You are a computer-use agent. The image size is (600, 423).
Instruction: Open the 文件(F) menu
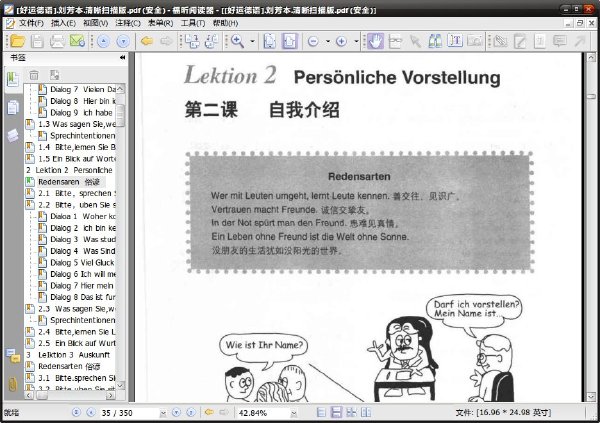click(x=31, y=23)
